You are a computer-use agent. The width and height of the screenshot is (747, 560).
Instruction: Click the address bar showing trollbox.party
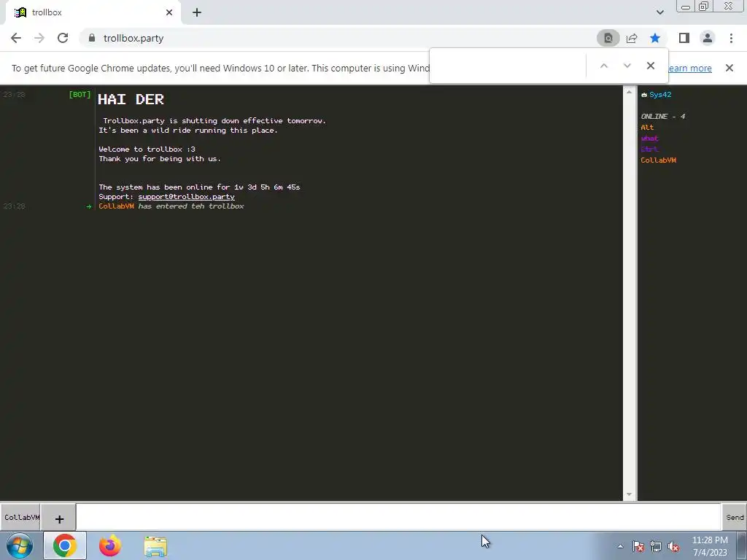pyautogui.click(x=333, y=38)
